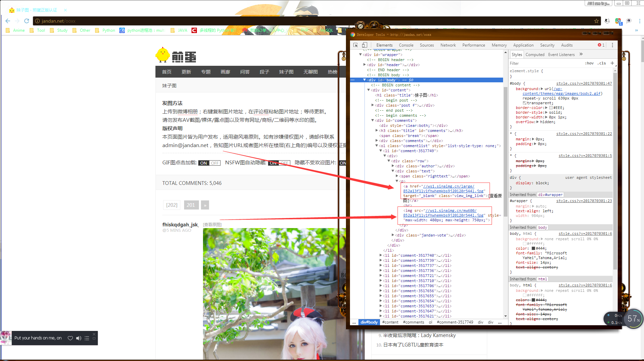The height and width of the screenshot is (361, 644).
Task: Open the Event Listeners tab
Action: pos(561,55)
